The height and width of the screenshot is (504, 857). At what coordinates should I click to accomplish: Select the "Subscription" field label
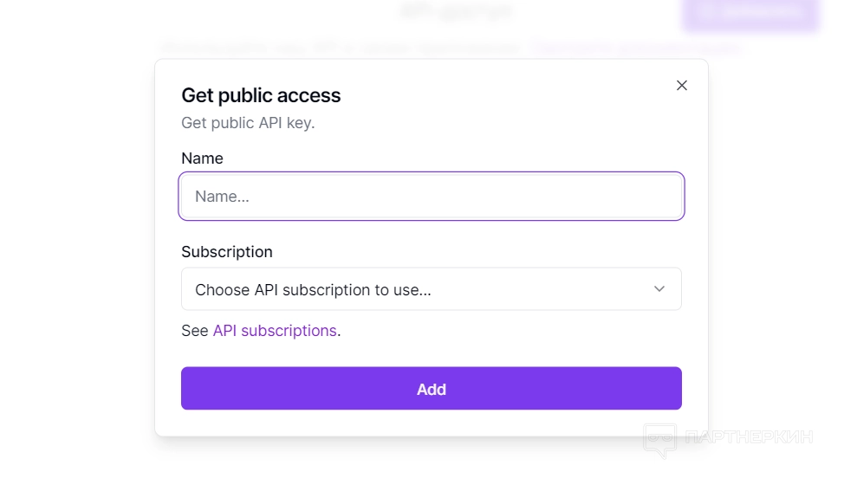point(227,252)
